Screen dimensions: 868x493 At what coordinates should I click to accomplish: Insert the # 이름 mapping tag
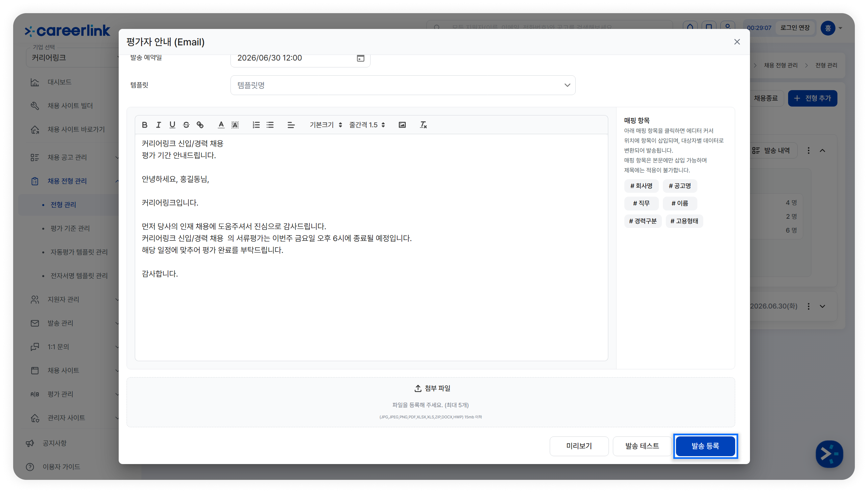680,204
